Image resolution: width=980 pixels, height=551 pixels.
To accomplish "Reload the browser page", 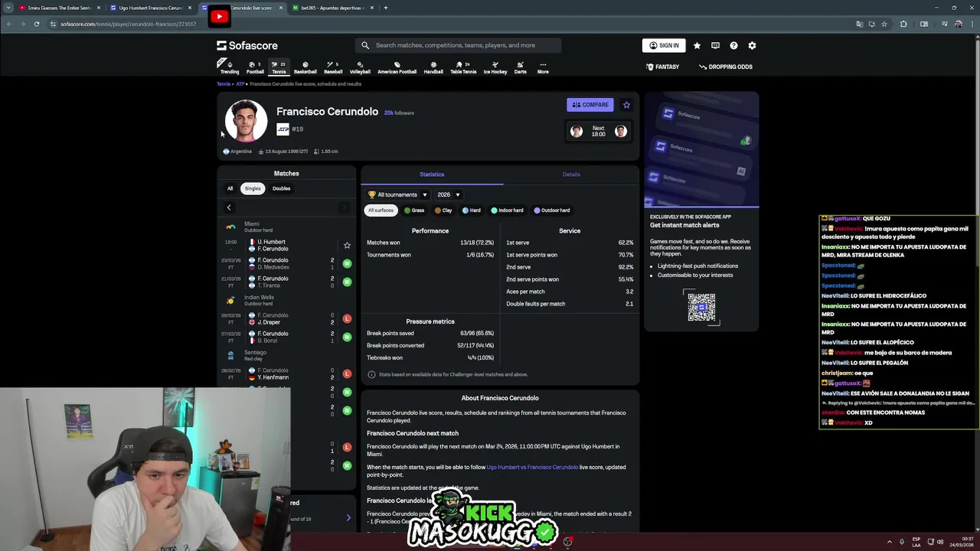I will point(36,24).
